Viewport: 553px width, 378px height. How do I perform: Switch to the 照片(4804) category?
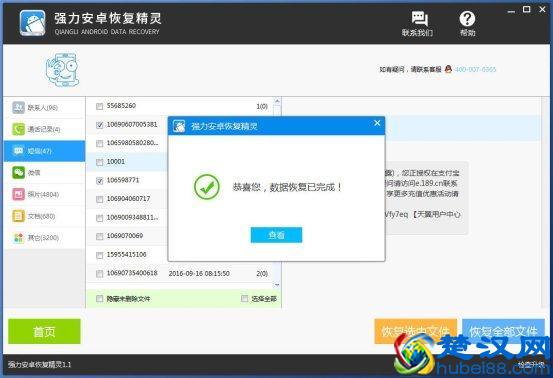click(x=44, y=194)
